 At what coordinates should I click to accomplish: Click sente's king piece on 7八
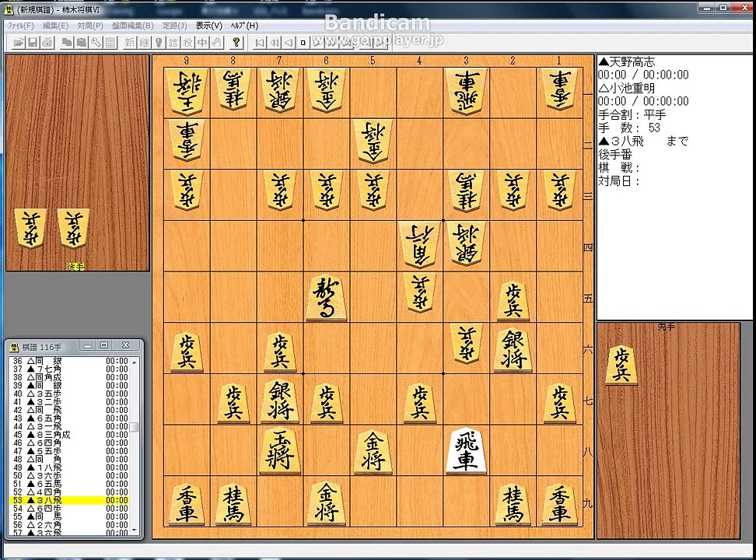(x=280, y=450)
